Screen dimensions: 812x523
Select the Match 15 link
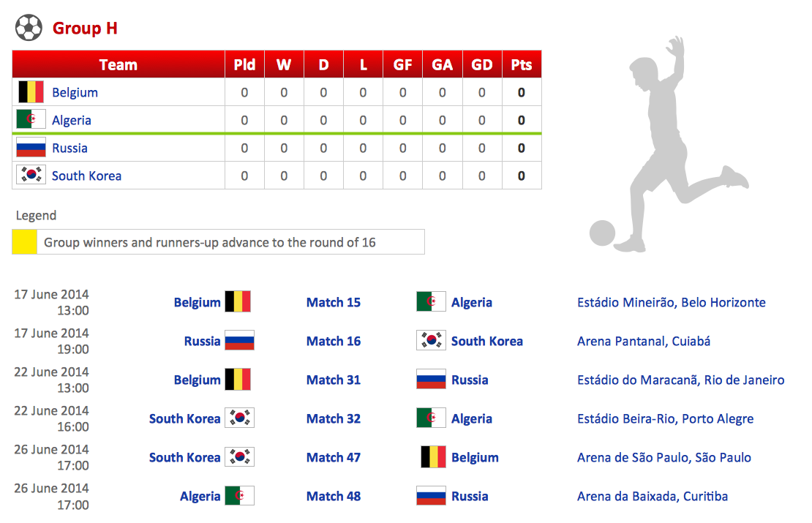point(334,302)
